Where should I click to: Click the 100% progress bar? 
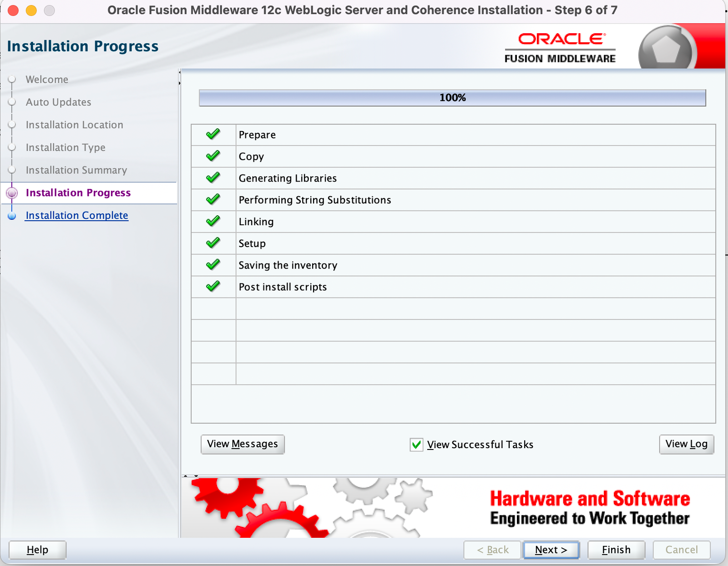pyautogui.click(x=452, y=97)
